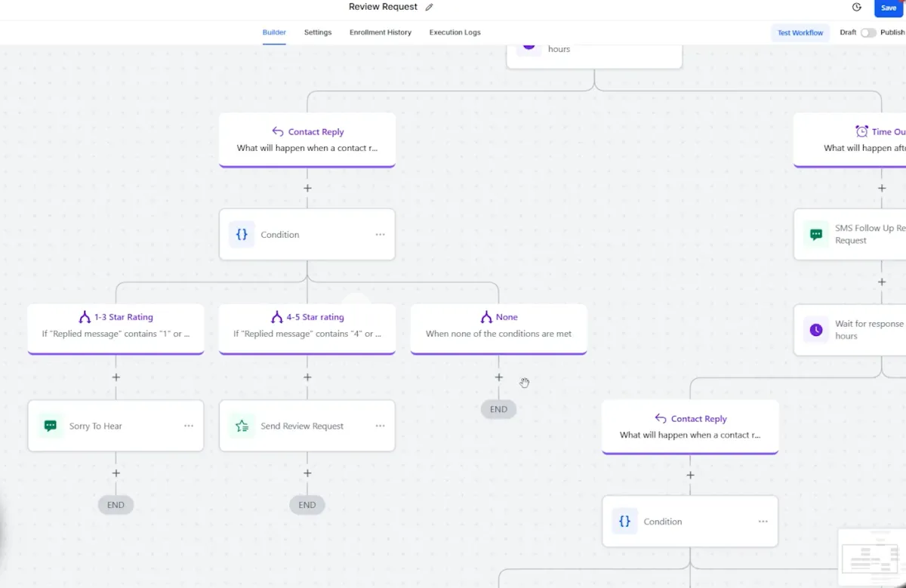The image size is (906, 588).
Task: Click the SMS Follow Up message icon
Action: pos(816,235)
